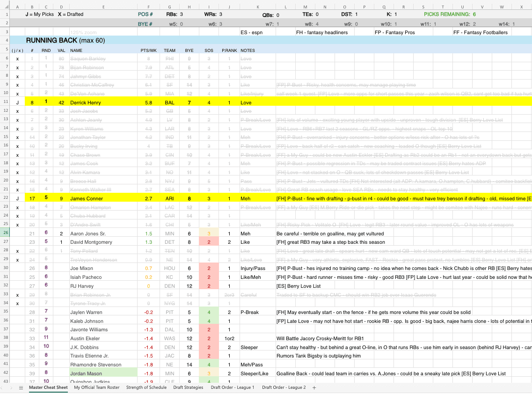532x394 pixels.
Task: Go to Draft Strategies tab
Action: 188,387
